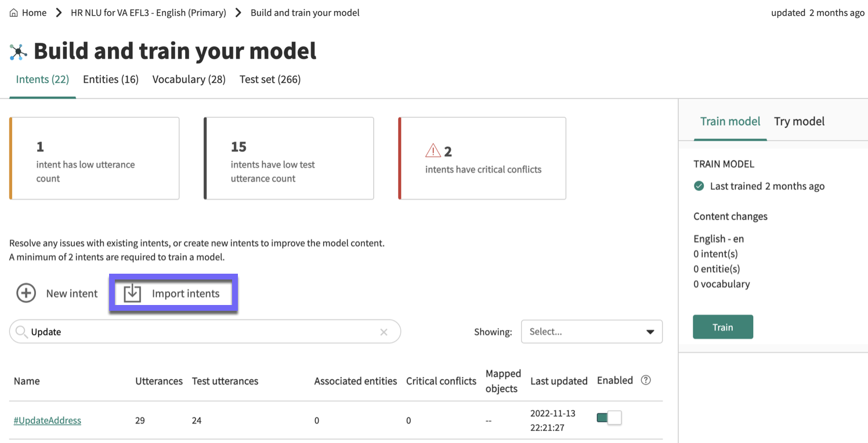
Task: Toggle the Enabled switch for #UpdateAddress
Action: [x=609, y=417]
